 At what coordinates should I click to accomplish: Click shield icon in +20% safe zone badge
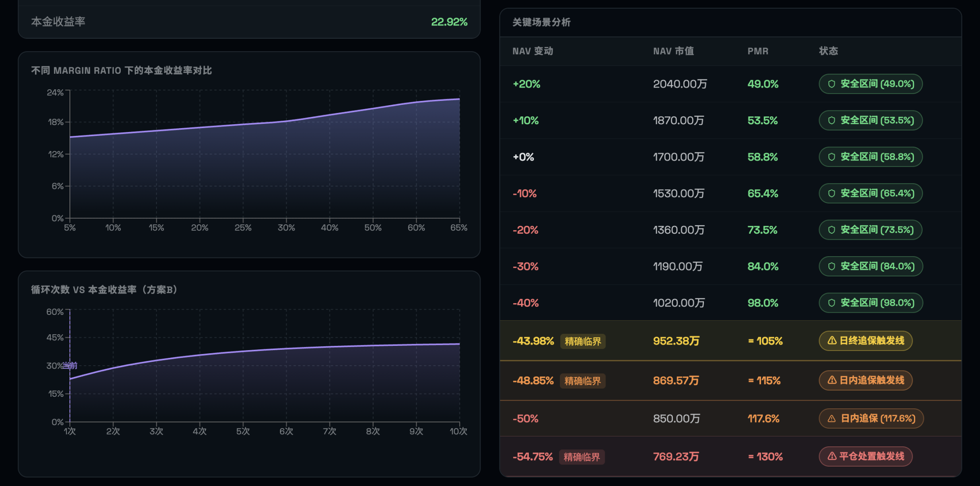point(831,84)
